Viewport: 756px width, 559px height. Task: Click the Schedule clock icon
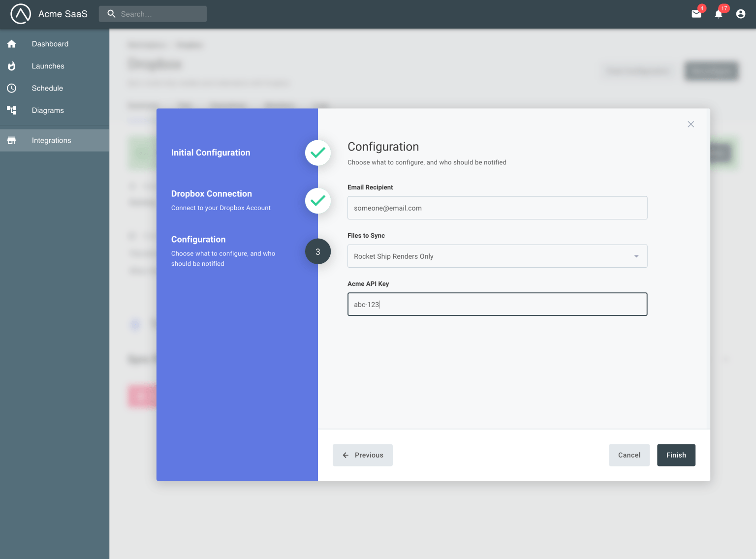(12, 88)
